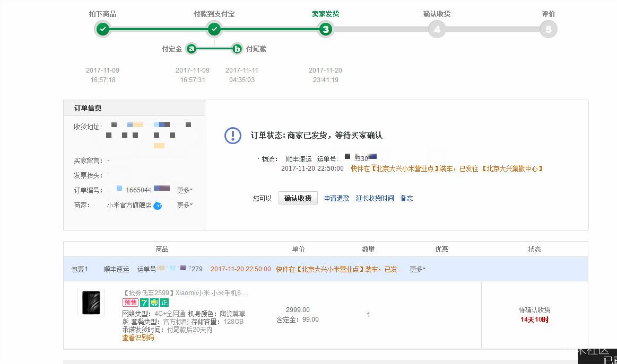The width and height of the screenshot is (617, 364).
Task: Select the 确认收货 progress step
Action: click(x=437, y=29)
